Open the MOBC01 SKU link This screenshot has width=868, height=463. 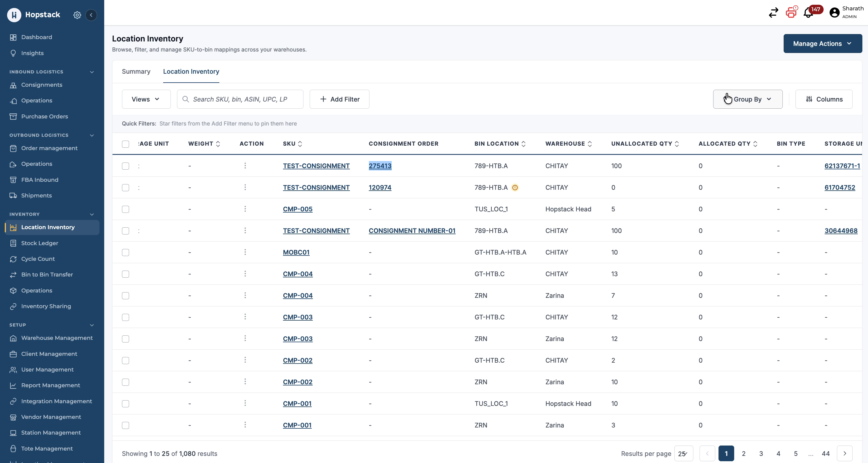(296, 252)
